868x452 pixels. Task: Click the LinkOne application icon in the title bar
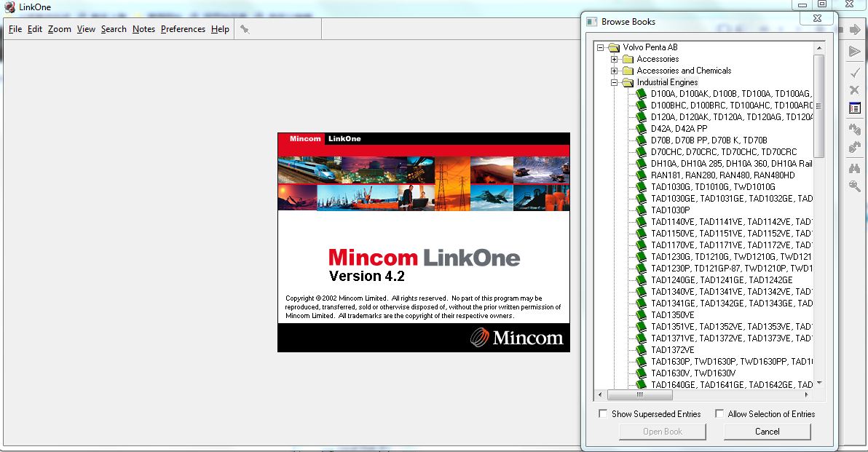pyautogui.click(x=9, y=7)
